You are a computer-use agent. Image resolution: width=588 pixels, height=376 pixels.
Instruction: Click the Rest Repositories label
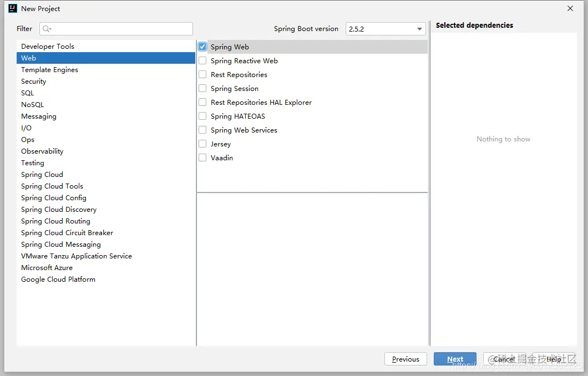pos(239,74)
